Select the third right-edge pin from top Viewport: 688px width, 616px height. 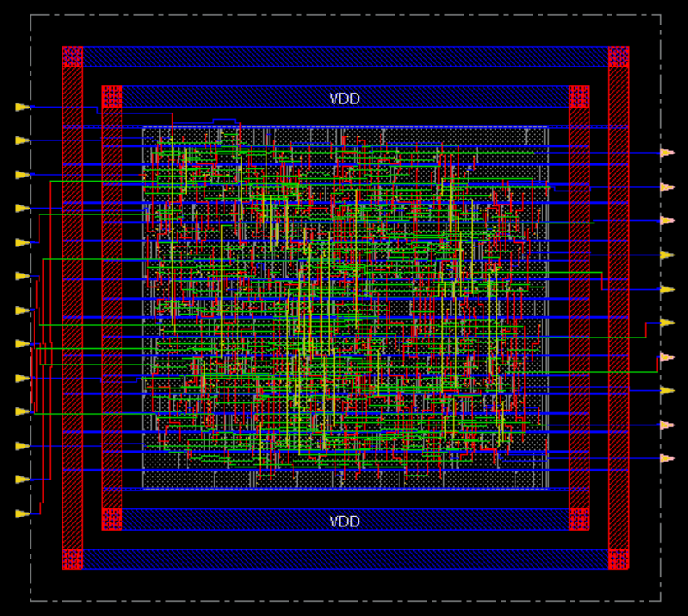coord(667,221)
